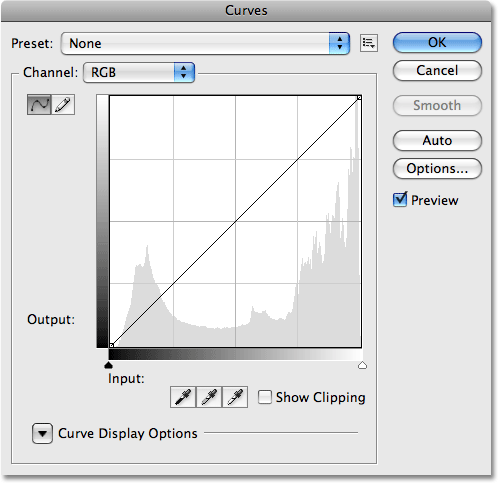498x483 pixels.
Task: Enable the Show Clipping checkbox
Action: [x=265, y=397]
